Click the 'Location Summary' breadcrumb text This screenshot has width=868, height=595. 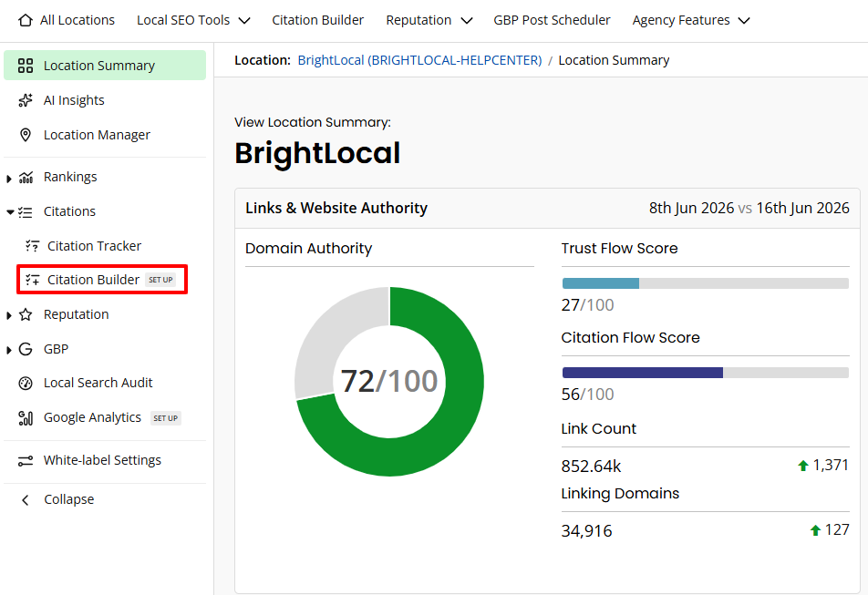click(614, 60)
